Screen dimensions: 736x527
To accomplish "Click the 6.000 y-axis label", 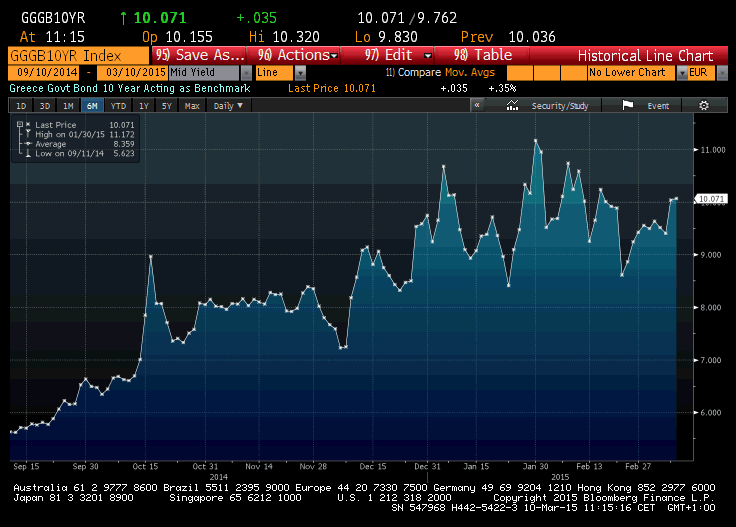I will pos(710,412).
